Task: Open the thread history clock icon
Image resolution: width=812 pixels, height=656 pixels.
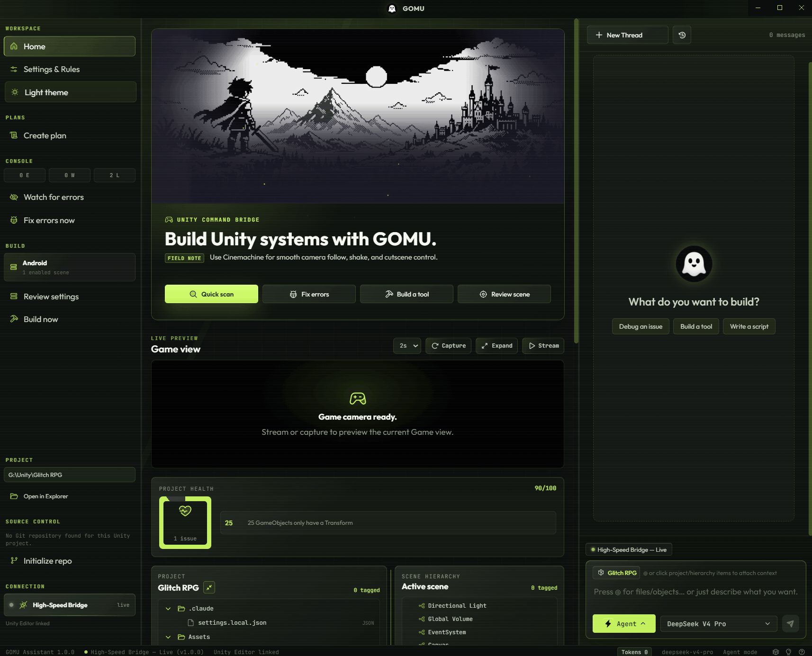Action: tap(682, 35)
